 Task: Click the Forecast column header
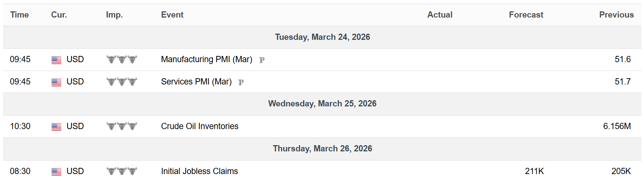[x=526, y=15]
